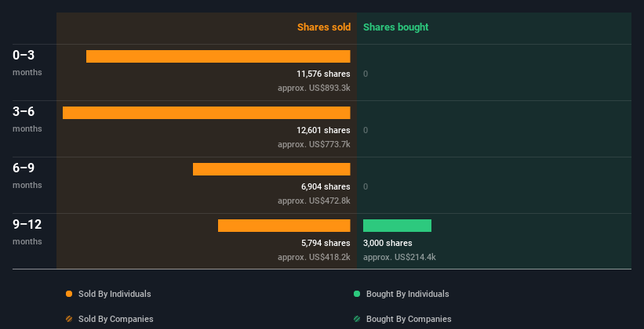Toggle the Sold By Companies legend label
Image resolution: width=644 pixels, height=329 pixels.
(116, 319)
